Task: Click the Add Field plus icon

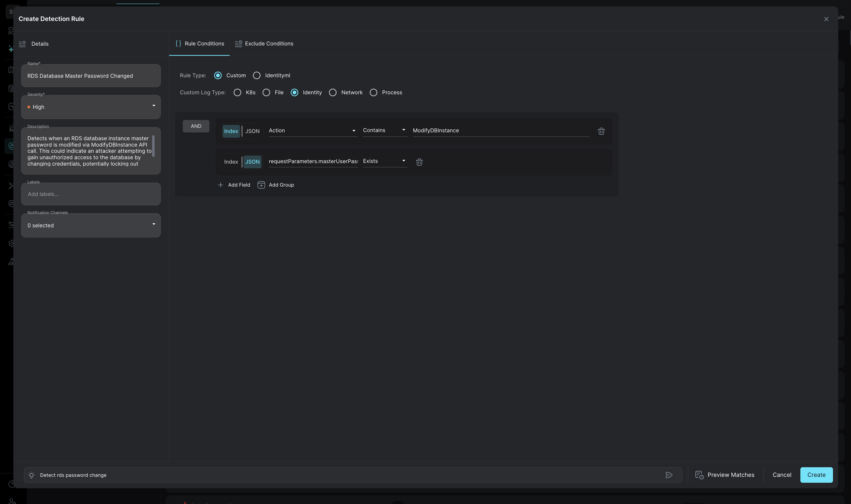Action: pyautogui.click(x=221, y=185)
